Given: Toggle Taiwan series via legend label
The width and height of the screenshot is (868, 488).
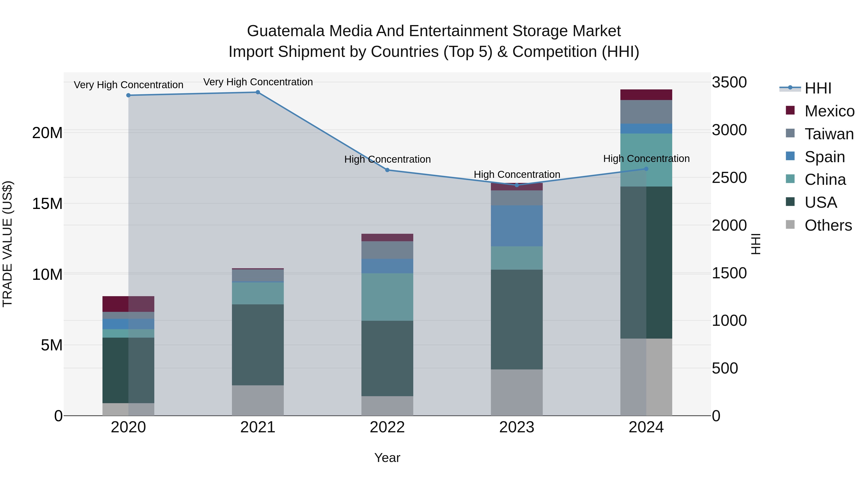Looking at the screenshot, I should (829, 134).
